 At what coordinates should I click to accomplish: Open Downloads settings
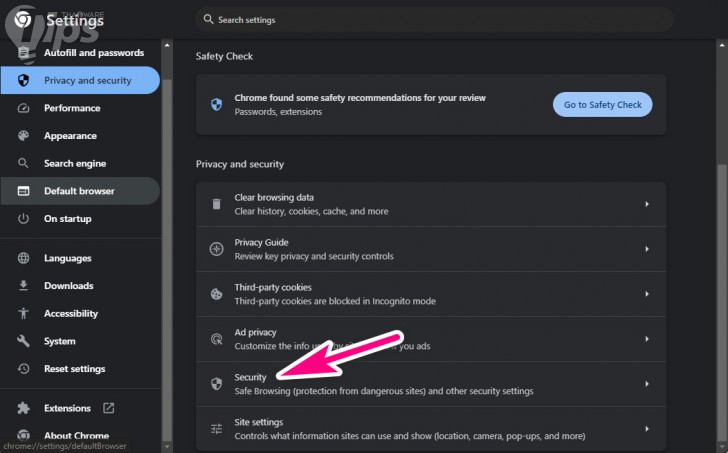click(80, 285)
